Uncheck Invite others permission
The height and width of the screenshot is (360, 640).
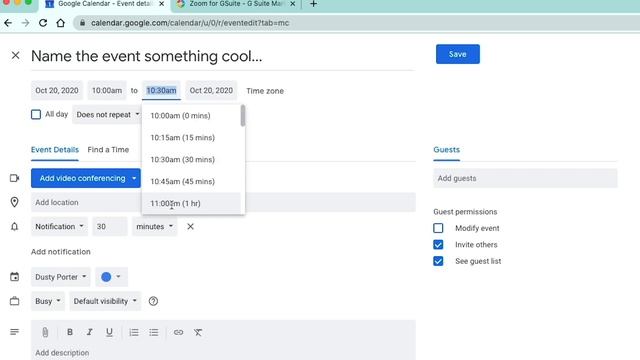point(438,244)
